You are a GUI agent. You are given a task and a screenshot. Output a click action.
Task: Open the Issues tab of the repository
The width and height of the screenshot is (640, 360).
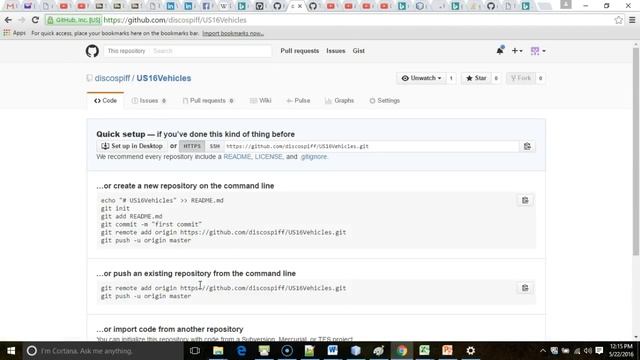tap(149, 100)
